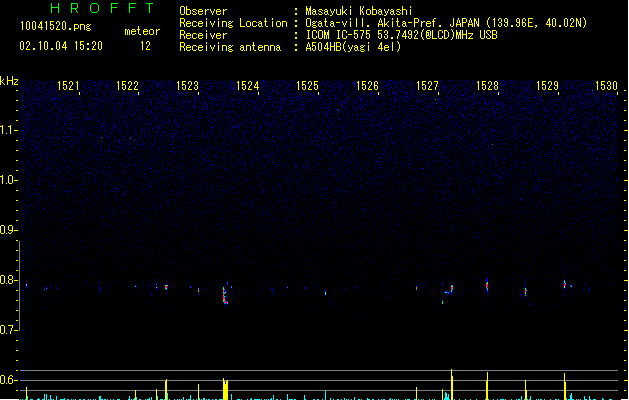Click the 1528 time marker

487,86
